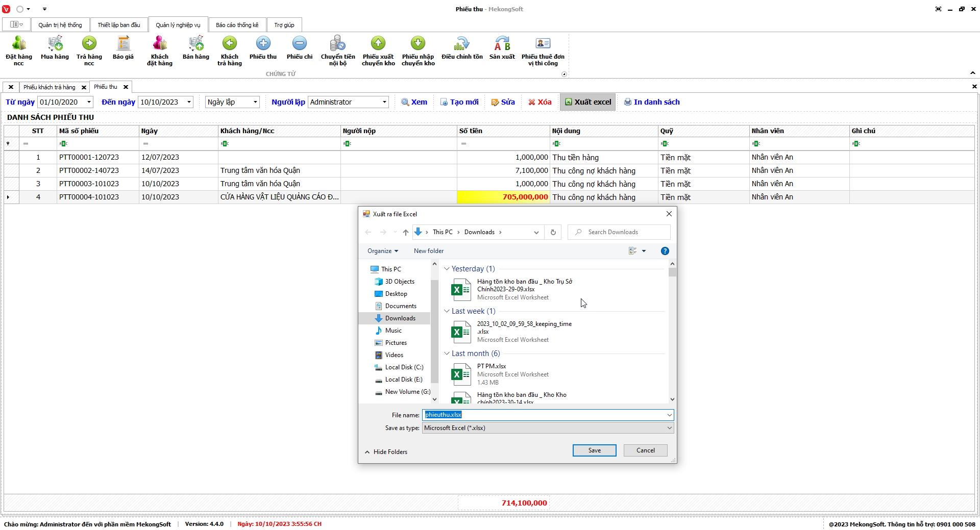Click Hide Folders toggle in dialog
The image size is (980, 530).
386,452
